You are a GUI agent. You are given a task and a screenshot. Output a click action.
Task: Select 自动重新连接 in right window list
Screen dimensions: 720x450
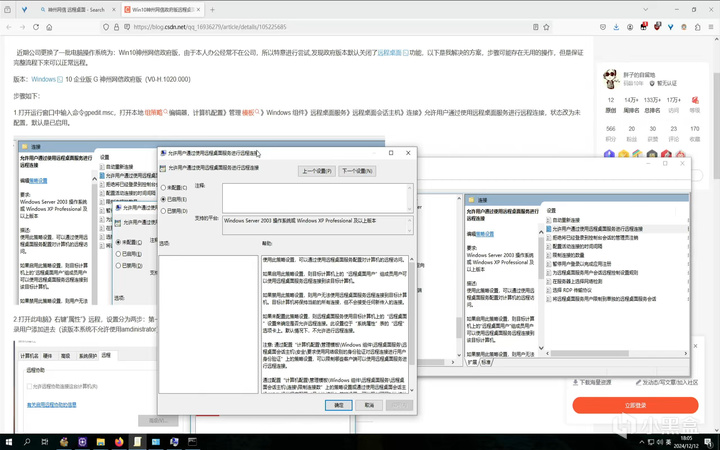click(x=566, y=220)
